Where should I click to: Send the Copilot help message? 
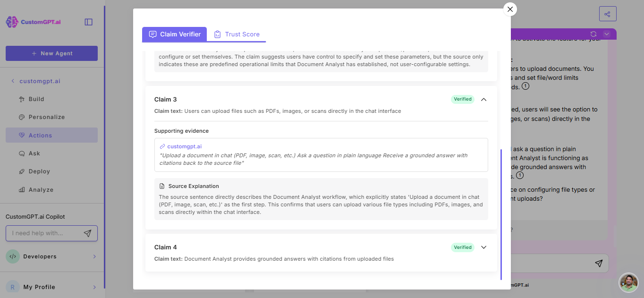click(x=87, y=233)
